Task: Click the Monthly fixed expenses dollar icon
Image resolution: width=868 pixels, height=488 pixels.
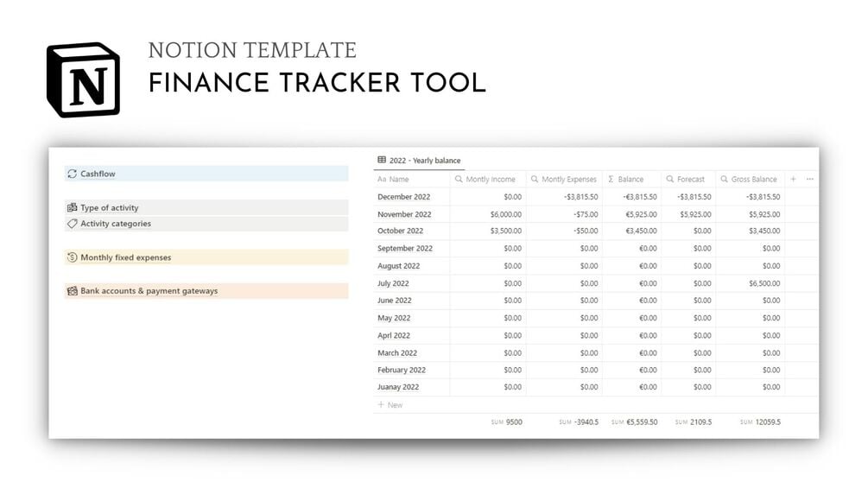Action: coord(72,257)
